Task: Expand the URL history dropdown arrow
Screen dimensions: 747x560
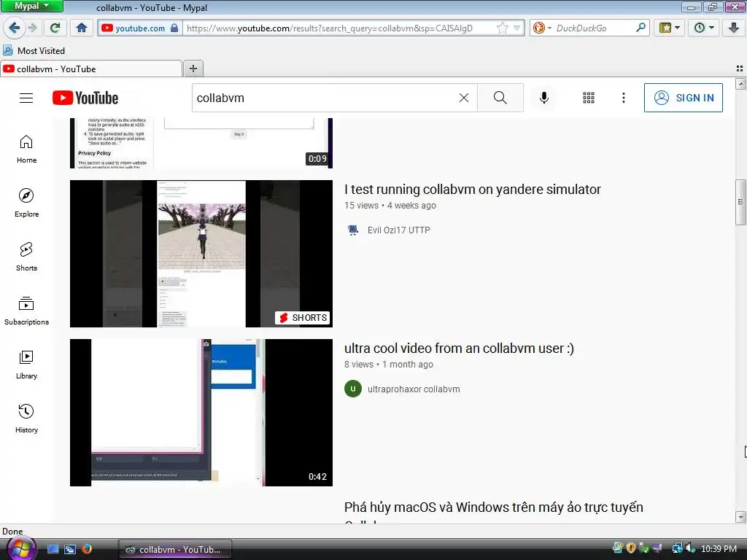Action: 517,28
